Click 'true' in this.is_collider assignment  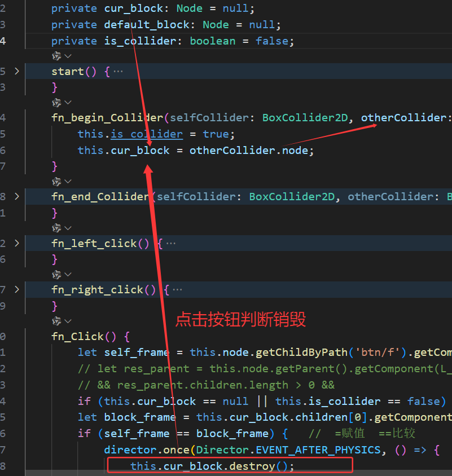coord(216,134)
